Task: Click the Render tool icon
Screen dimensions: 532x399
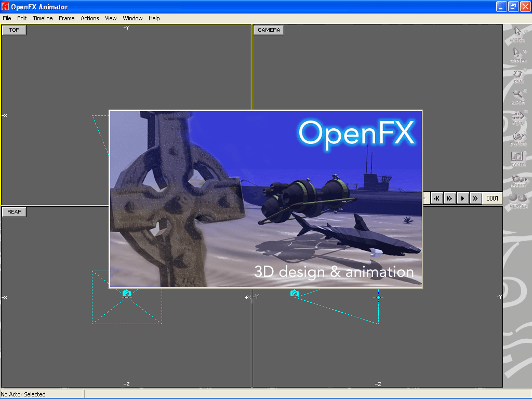Action: (x=518, y=201)
